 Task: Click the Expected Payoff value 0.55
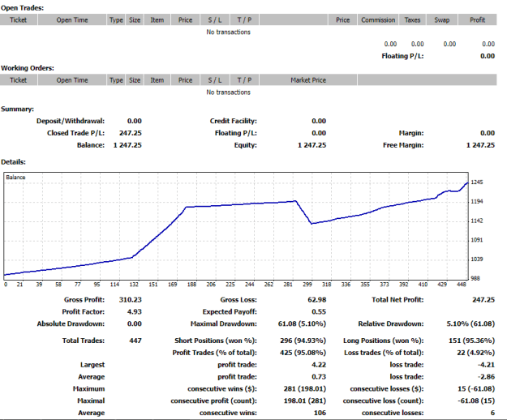(319, 312)
